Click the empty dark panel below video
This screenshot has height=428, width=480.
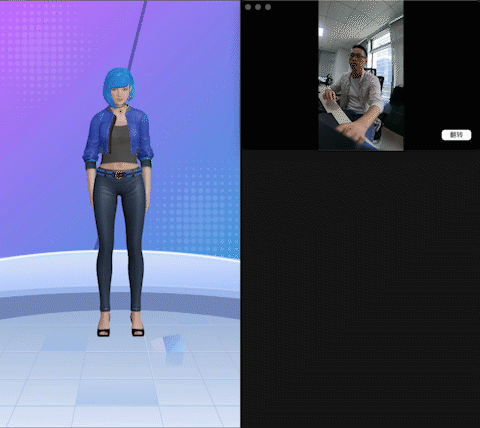click(360, 289)
